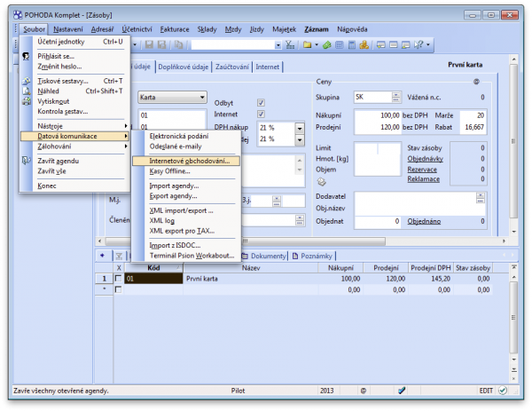
Task: Click the Tiskové sestavy printer icon in menu
Action: [26, 81]
